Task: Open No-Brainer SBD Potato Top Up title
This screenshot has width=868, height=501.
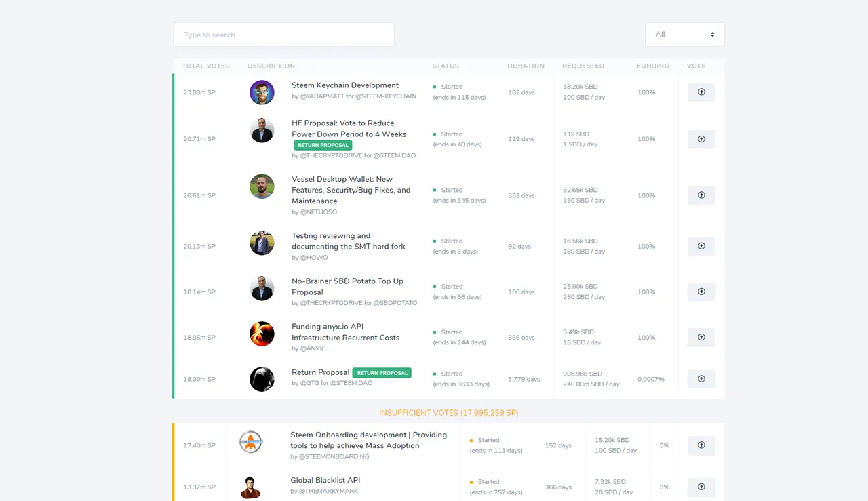Action: pos(348,287)
